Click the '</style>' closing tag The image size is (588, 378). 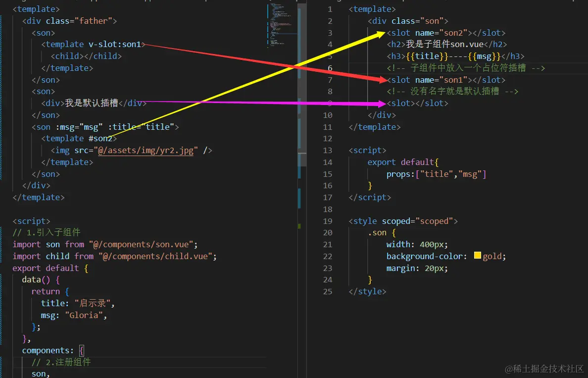coord(367,292)
